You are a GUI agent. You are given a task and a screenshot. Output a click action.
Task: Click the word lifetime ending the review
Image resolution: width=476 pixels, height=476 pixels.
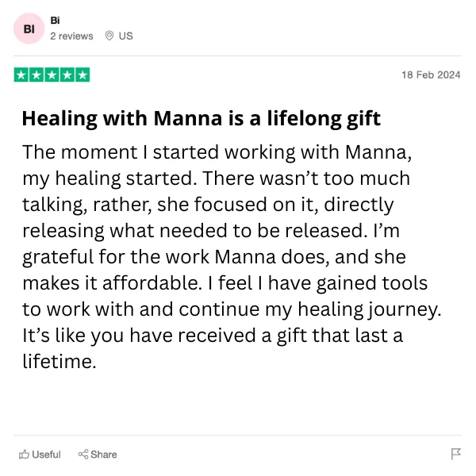pos(59,361)
